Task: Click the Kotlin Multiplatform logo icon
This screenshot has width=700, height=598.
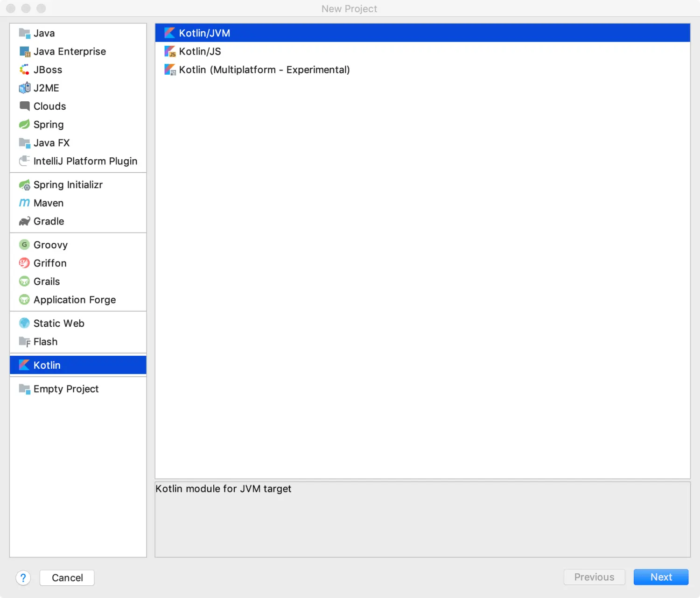Action: [170, 70]
